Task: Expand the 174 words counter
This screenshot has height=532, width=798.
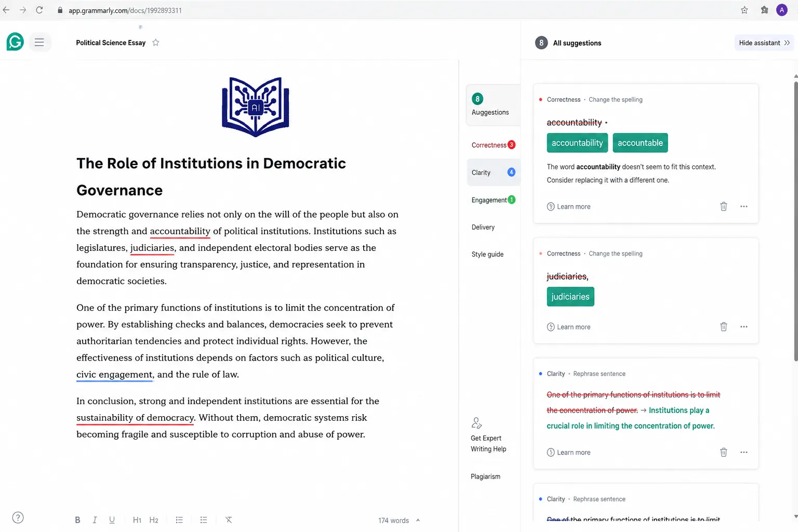Action: (399, 520)
